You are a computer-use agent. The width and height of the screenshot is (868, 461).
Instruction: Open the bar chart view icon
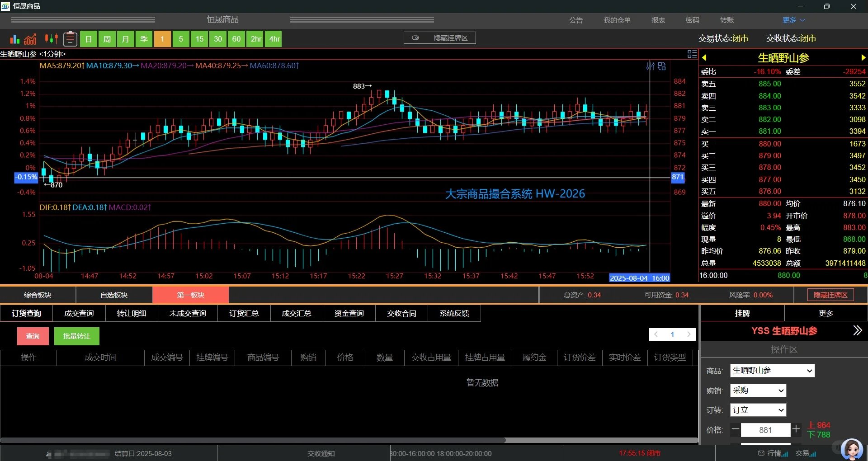coord(15,39)
